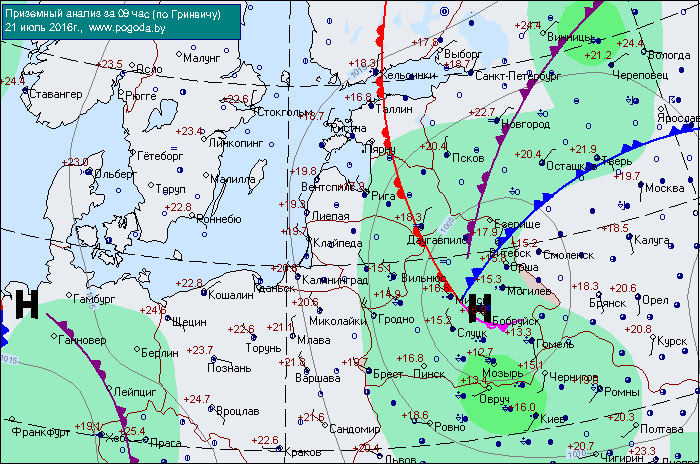
Task: Click the city label 'Псков'
Action: 468,158
